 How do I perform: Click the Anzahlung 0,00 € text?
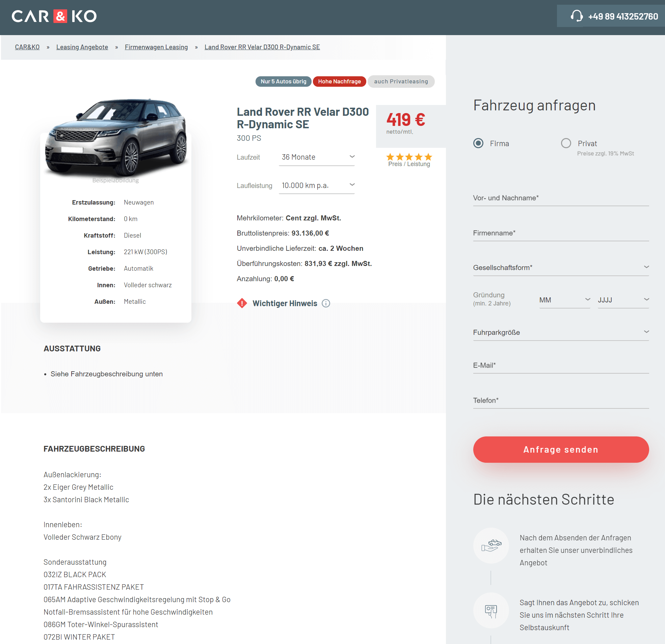tap(265, 278)
